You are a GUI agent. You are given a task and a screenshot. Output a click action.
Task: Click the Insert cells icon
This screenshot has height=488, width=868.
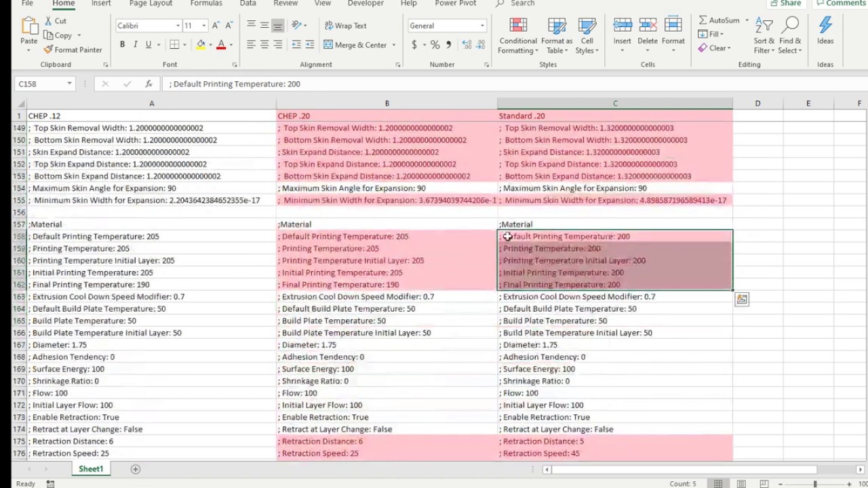pyautogui.click(x=623, y=26)
